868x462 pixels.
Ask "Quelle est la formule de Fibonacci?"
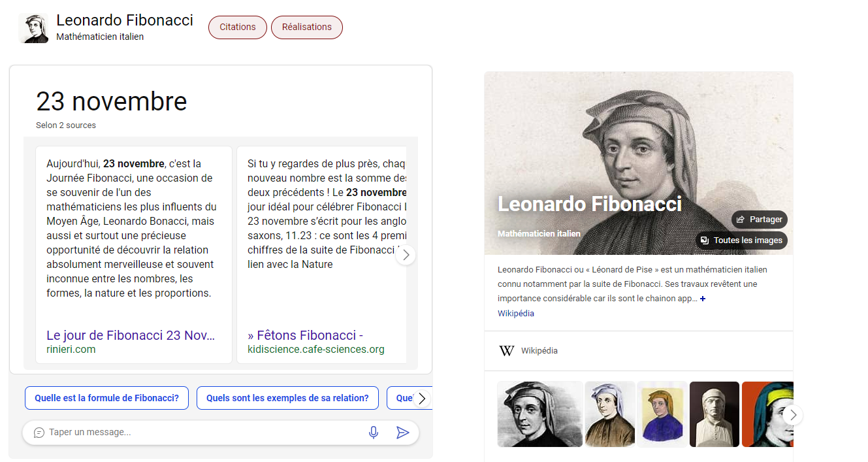(106, 398)
